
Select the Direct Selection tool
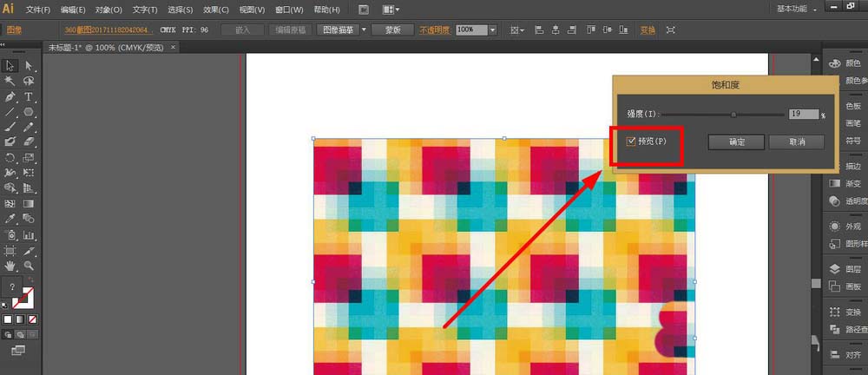coord(29,67)
